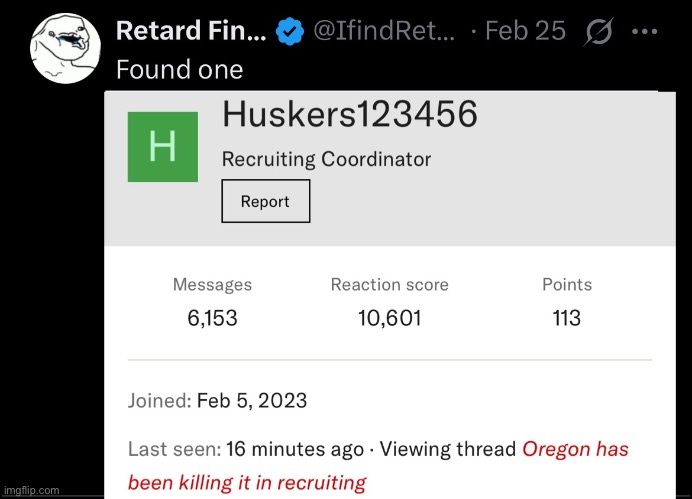Open the Feb 25 tweet timestamp
Screen dimensions: 692x499
click(525, 31)
